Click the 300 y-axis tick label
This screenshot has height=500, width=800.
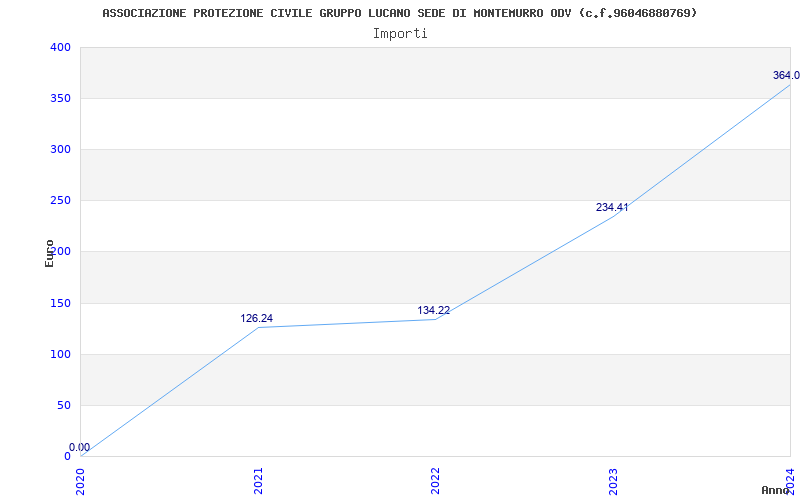coord(60,149)
